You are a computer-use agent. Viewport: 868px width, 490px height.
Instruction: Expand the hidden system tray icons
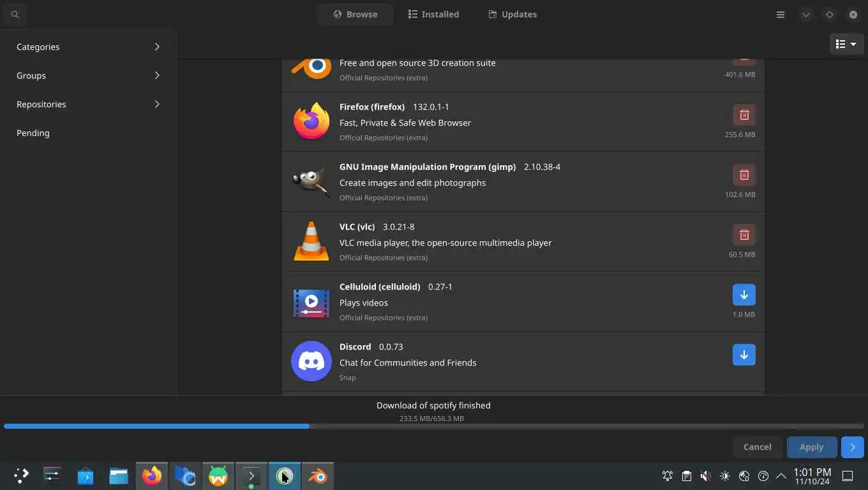tap(781, 476)
